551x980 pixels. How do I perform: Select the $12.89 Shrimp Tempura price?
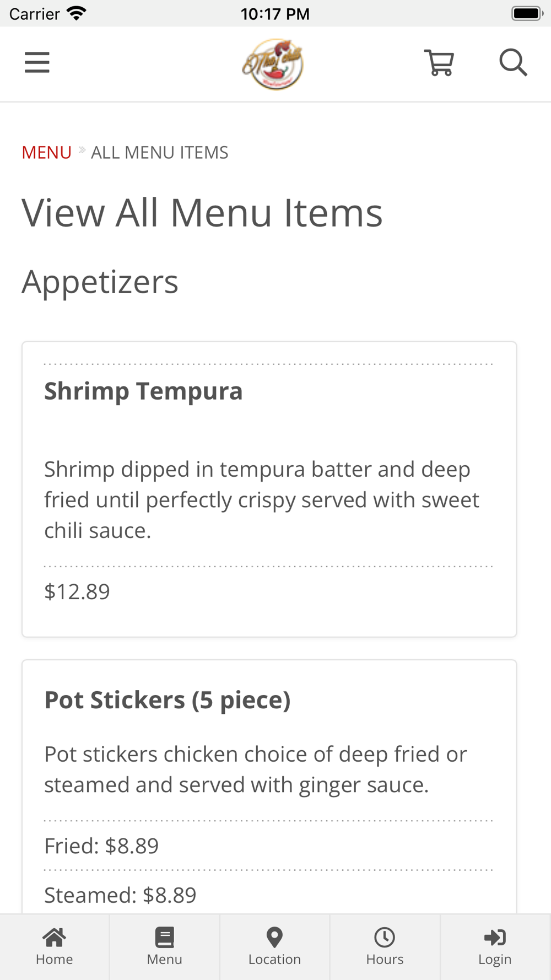77,591
